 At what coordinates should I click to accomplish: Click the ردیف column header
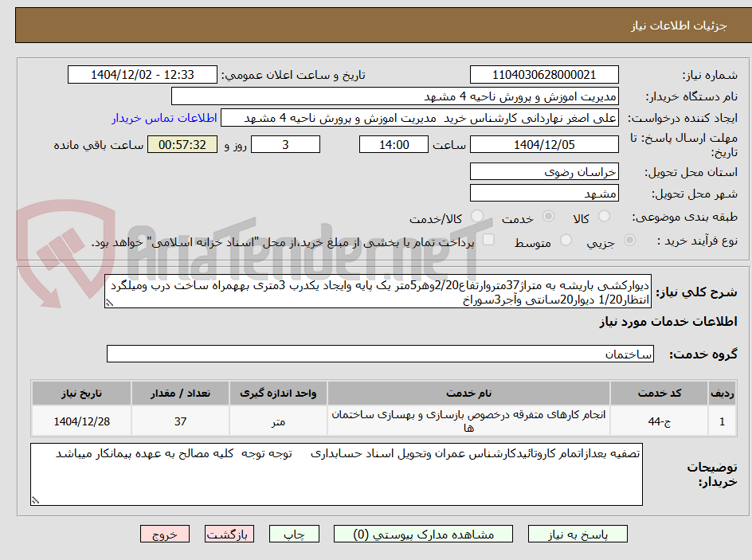pyautogui.click(x=723, y=394)
